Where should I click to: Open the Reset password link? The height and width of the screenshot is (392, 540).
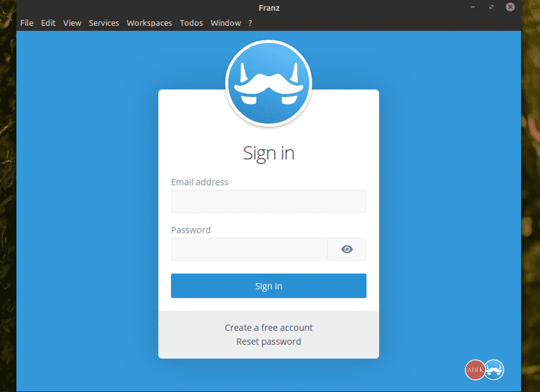point(269,342)
